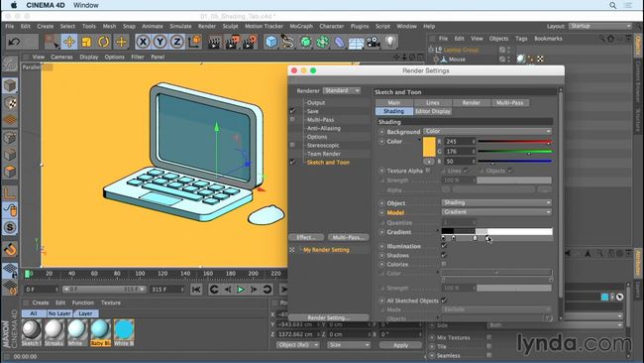Click the Render View clapperboard icon
The image size is (644, 363).
tap(214, 42)
